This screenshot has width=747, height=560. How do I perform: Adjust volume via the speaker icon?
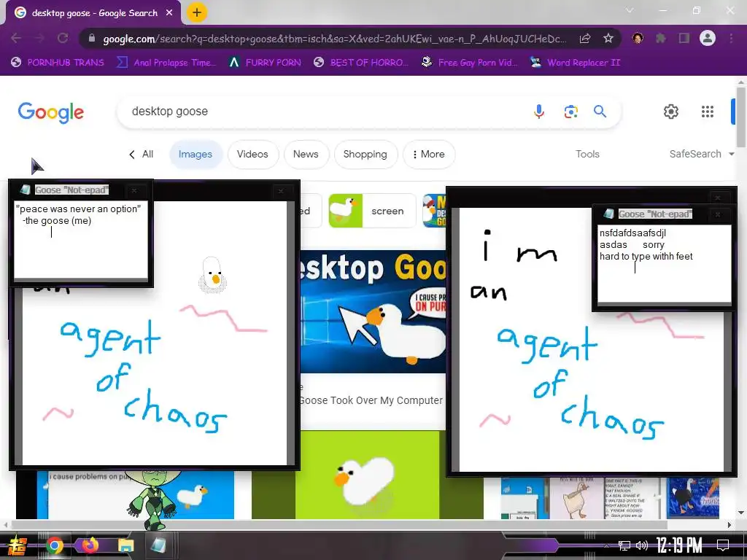coord(642,545)
